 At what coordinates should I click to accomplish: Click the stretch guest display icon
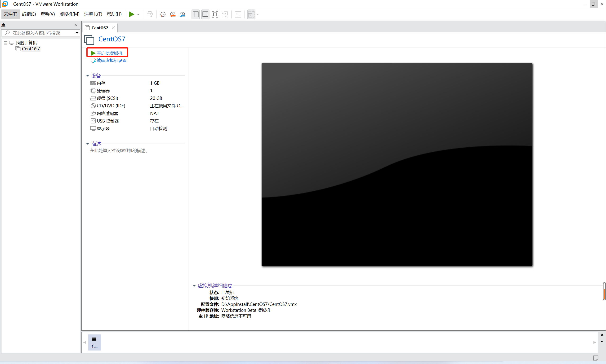click(x=251, y=14)
